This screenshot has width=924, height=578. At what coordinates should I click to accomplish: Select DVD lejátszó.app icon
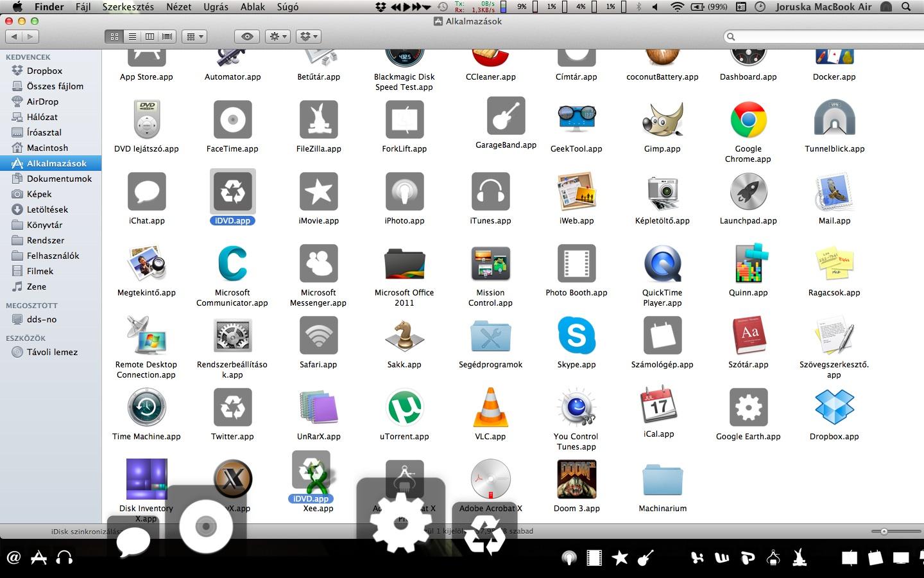tap(147, 120)
